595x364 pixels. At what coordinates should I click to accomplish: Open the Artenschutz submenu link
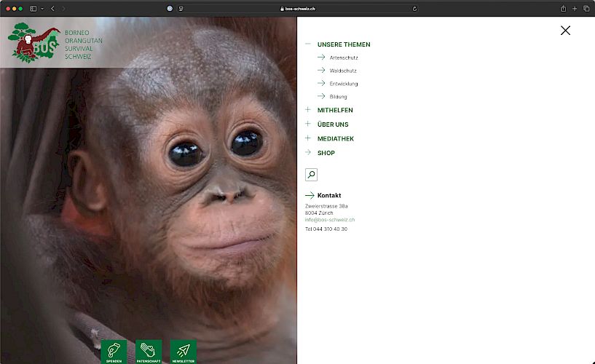pos(343,58)
